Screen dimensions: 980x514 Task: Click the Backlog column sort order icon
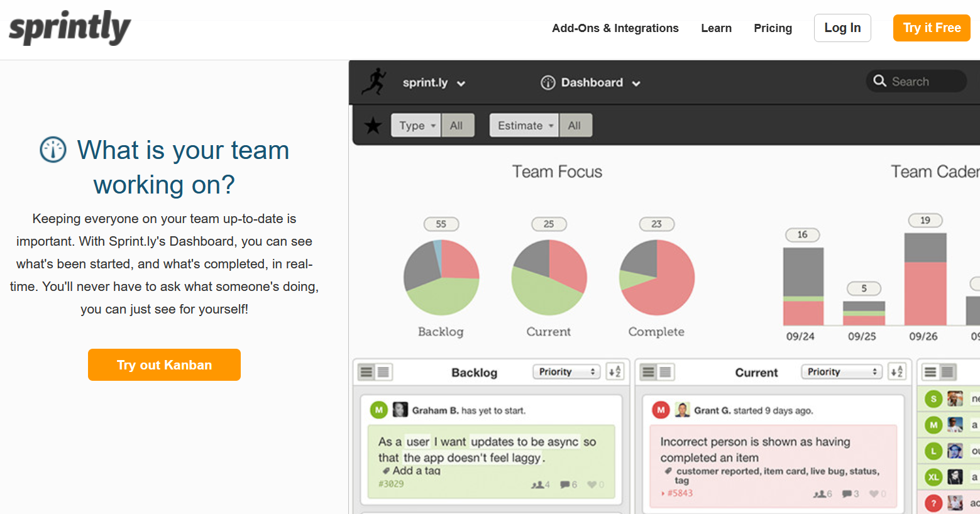point(615,372)
